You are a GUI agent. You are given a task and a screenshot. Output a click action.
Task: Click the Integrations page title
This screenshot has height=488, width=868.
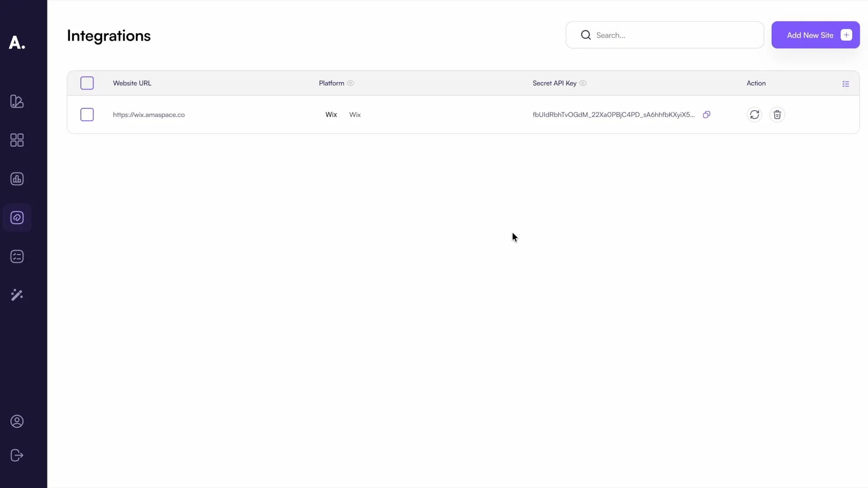[108, 36]
